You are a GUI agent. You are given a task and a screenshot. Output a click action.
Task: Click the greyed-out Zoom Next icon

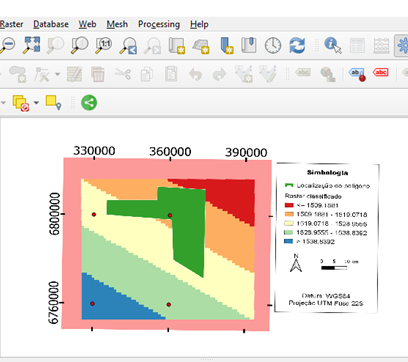(x=152, y=45)
